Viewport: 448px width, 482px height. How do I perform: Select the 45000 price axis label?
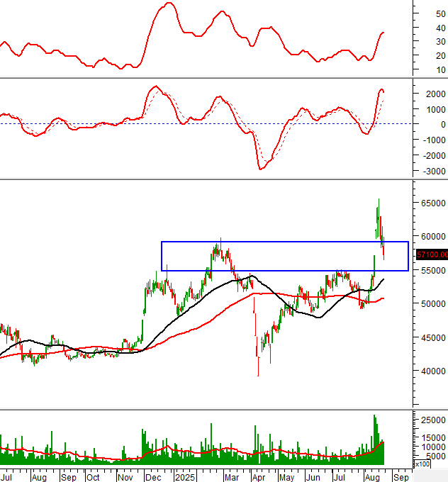(x=433, y=337)
